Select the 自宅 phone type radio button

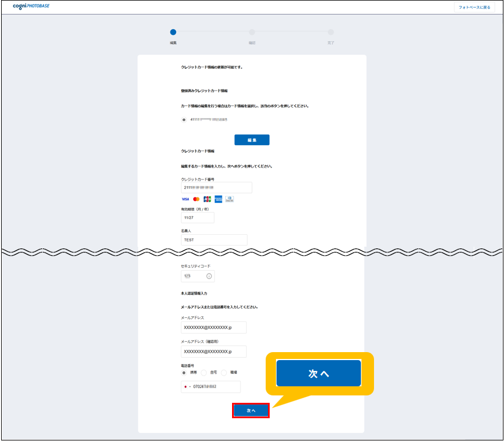(x=204, y=372)
